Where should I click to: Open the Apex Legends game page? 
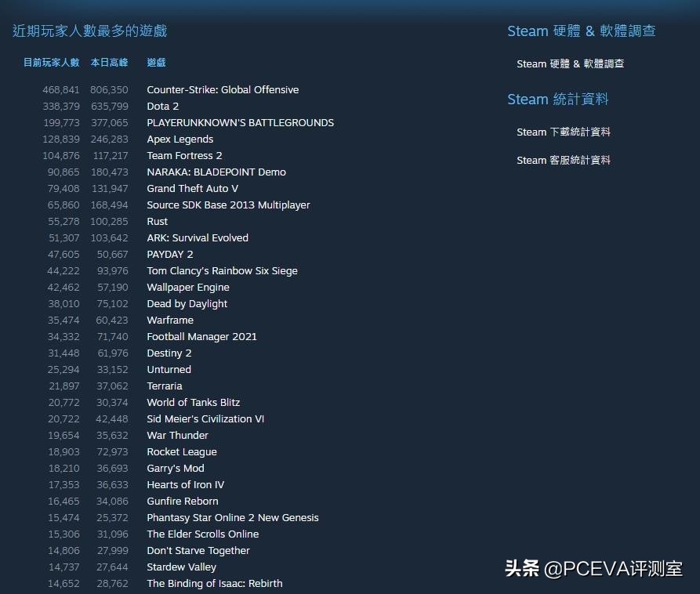(180, 139)
